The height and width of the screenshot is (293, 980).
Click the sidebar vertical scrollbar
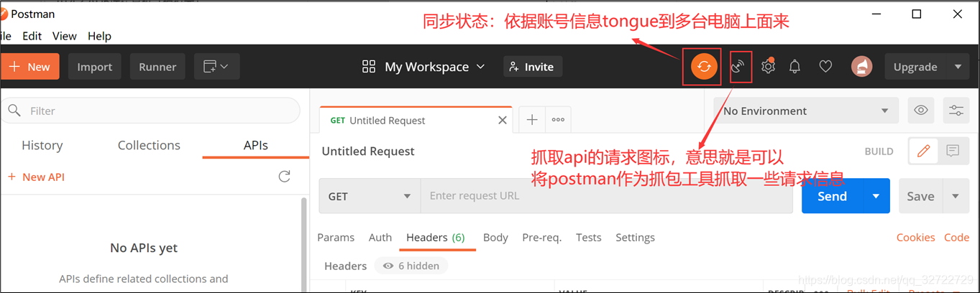pos(304,244)
